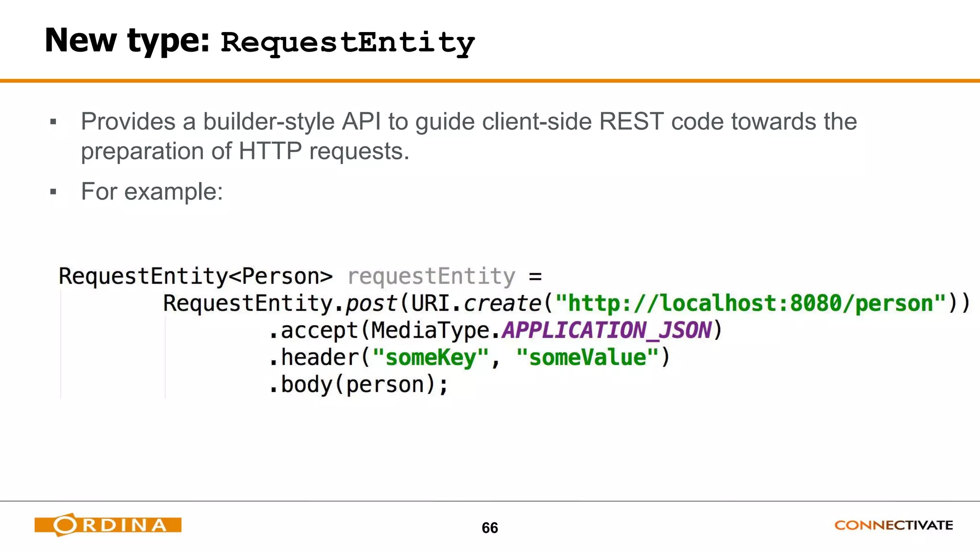Image resolution: width=980 pixels, height=551 pixels.
Task: Click the 'RequestEntity.post' method call
Action: tap(280, 303)
